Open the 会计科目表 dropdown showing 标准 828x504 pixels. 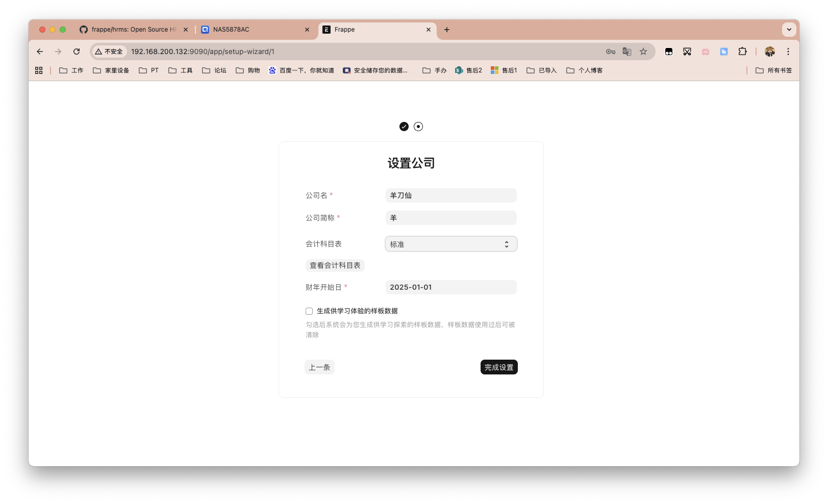(x=451, y=244)
